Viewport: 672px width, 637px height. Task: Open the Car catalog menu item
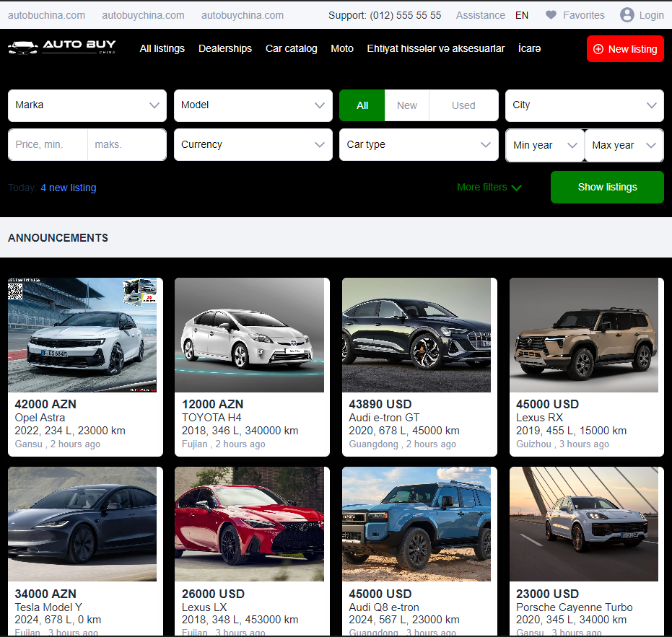click(x=291, y=48)
